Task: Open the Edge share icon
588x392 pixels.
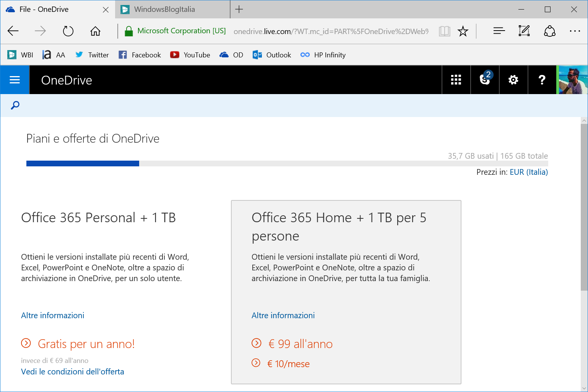Action: (549, 31)
